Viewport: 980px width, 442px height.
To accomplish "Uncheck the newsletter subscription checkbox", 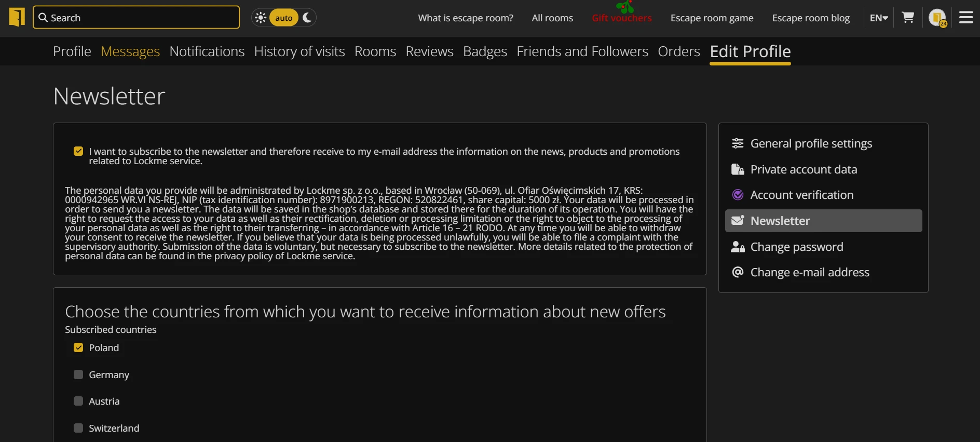I will pyautogui.click(x=78, y=151).
